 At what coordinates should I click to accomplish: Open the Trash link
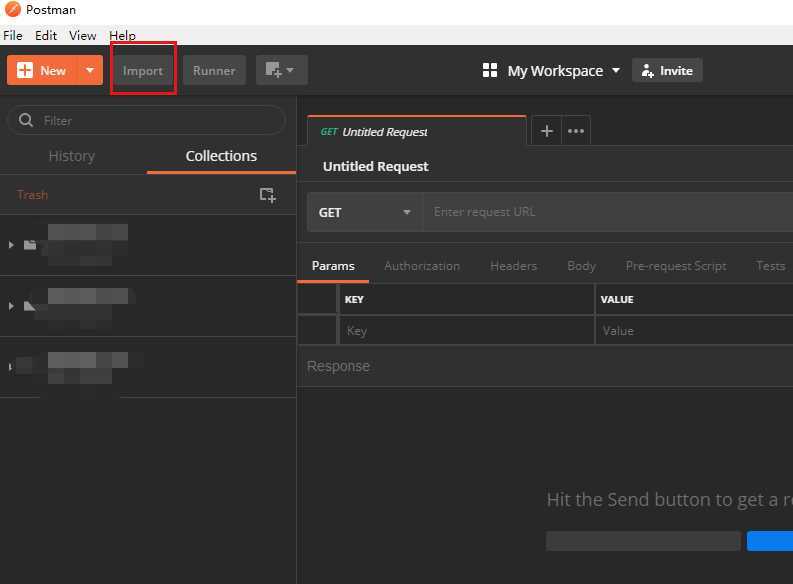pos(32,195)
